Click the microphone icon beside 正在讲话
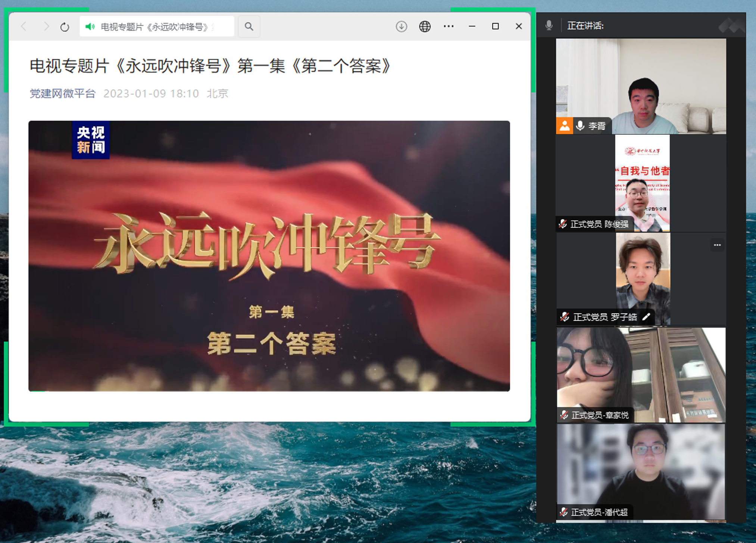This screenshot has width=756, height=543. point(549,25)
